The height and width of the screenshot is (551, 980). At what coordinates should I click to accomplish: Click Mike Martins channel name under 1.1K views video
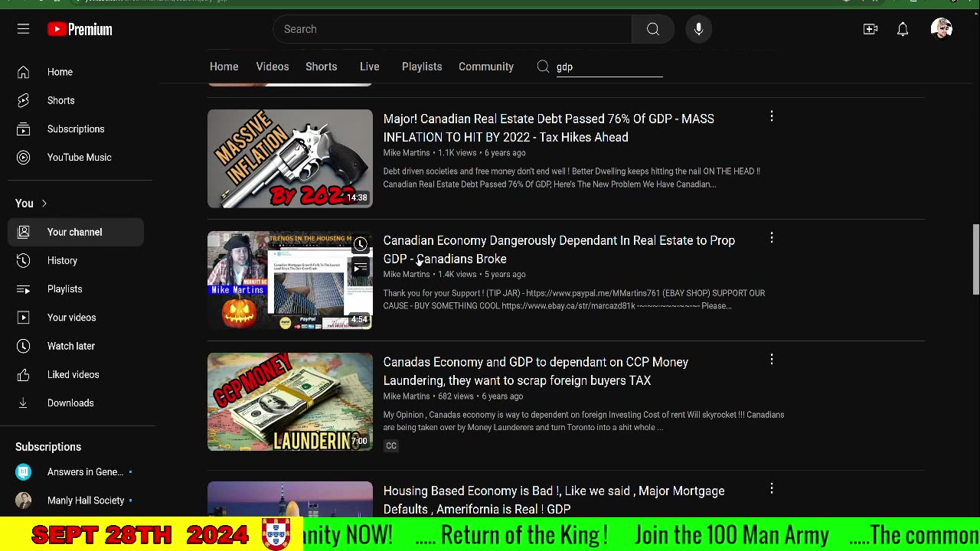(407, 153)
